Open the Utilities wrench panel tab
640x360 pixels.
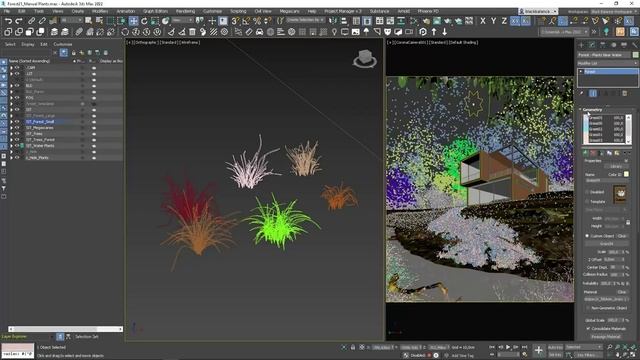634,44
